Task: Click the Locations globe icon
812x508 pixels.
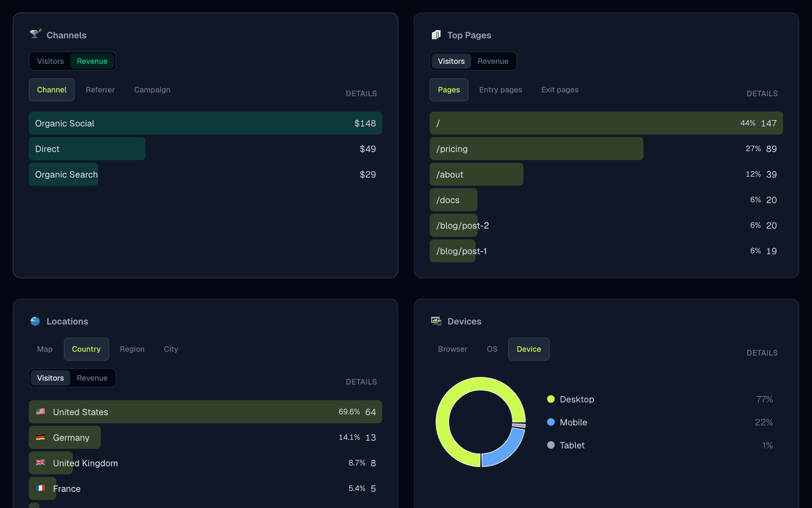Action: tap(35, 321)
